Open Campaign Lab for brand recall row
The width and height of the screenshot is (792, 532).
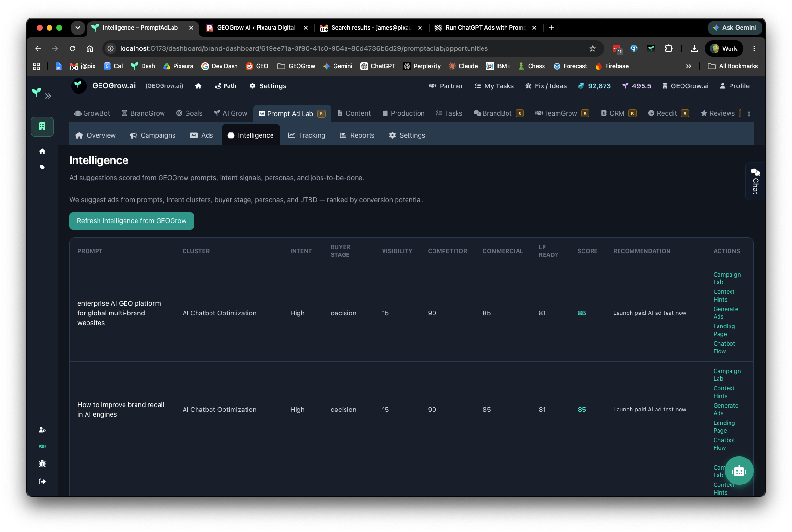[727, 375]
